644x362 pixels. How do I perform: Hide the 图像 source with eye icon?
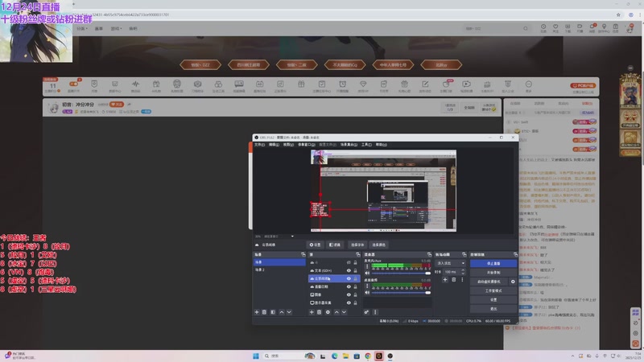coord(349,294)
